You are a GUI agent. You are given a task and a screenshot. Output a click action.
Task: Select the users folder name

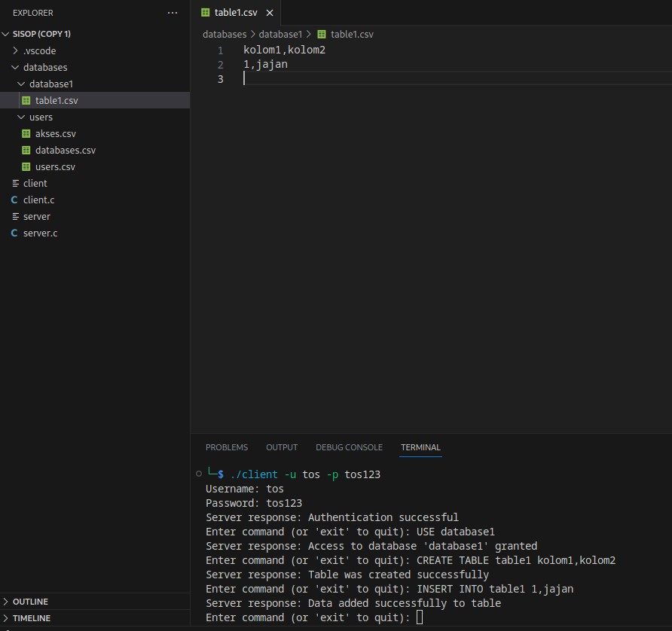(x=41, y=117)
